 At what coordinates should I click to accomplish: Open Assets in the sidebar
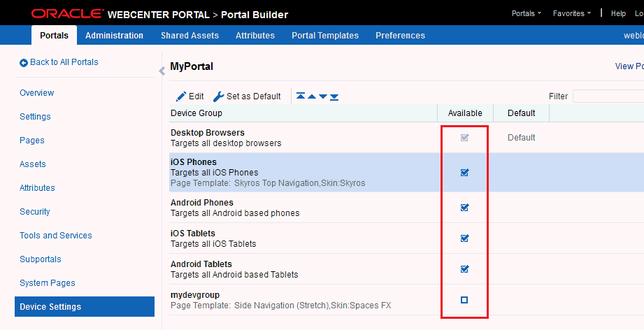coord(32,164)
